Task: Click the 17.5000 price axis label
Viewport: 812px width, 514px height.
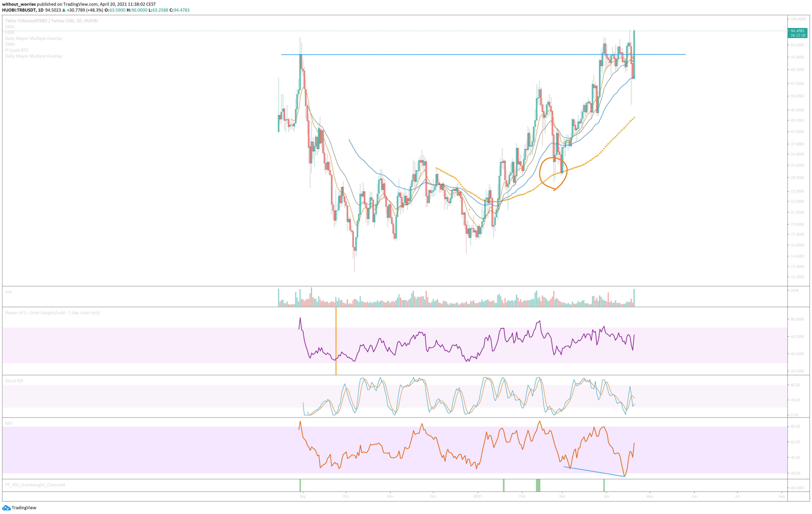Action: [797, 234]
